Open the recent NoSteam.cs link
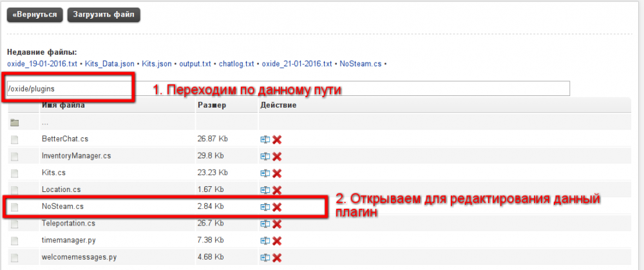644x270 pixels. [360, 64]
